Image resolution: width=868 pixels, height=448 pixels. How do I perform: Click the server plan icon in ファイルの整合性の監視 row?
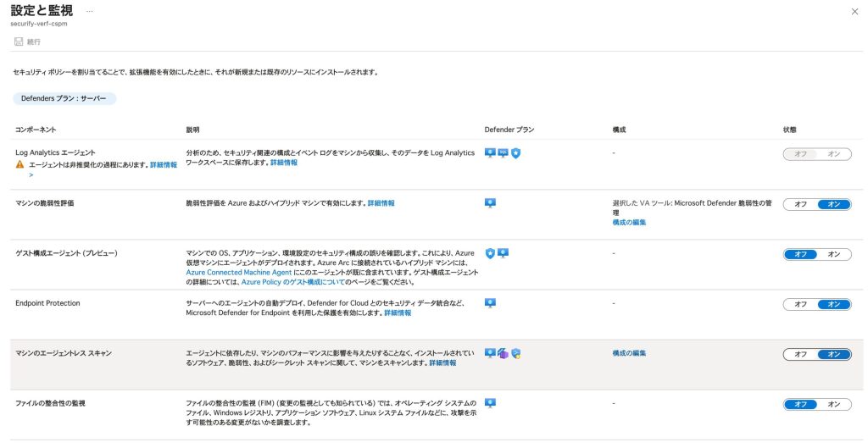click(490, 403)
